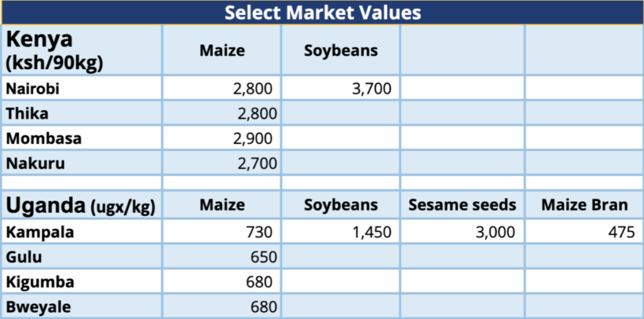Select Bweyale maize value 680
This screenshot has height=319, width=644.
tap(264, 307)
